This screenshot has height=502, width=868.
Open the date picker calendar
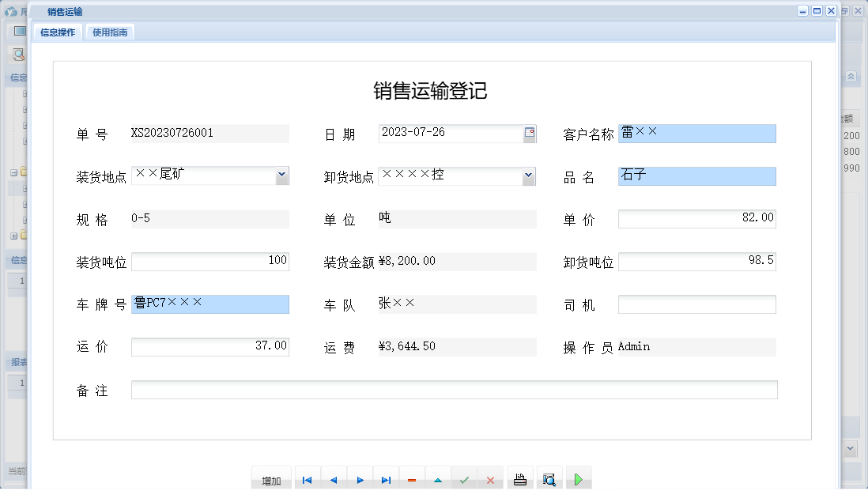pyautogui.click(x=529, y=134)
